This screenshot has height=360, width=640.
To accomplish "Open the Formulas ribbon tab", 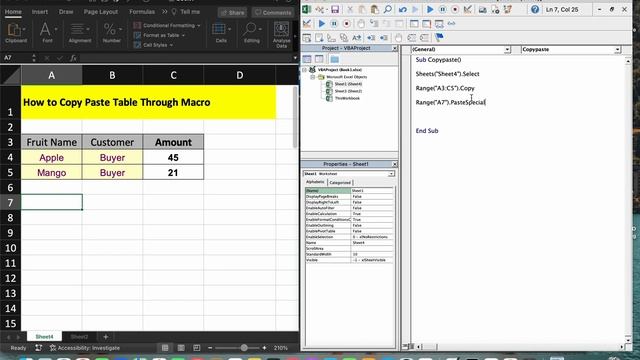I will click(x=142, y=12).
